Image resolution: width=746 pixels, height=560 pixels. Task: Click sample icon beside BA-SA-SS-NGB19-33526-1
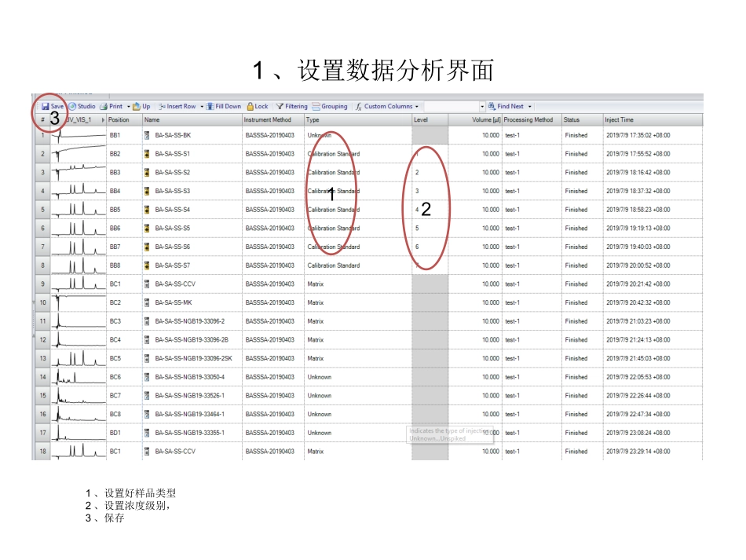click(x=147, y=395)
